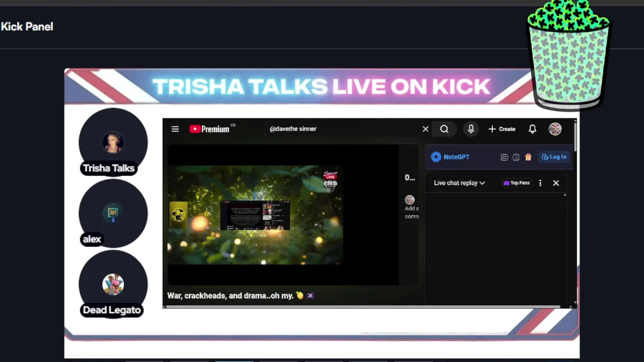Activate voice search microphone
Viewport: 644px width, 362px height.
click(x=471, y=129)
